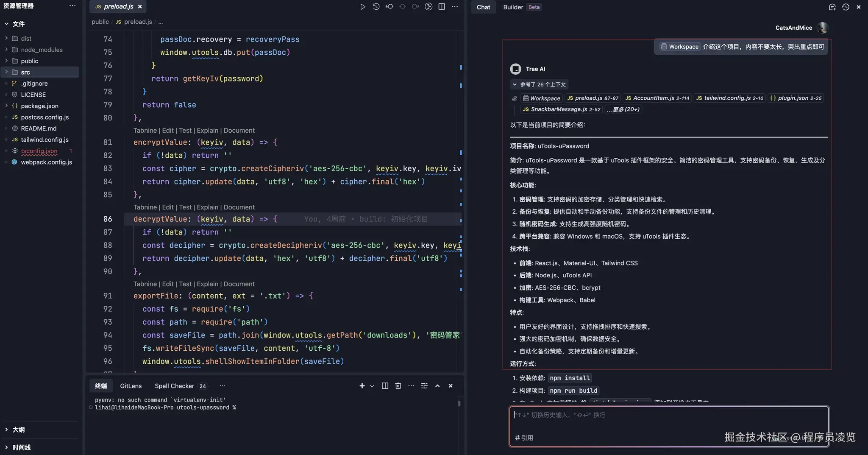Click the Tabnine Document lens above decryptValue
Image resolution: width=868 pixels, height=455 pixels.
pos(239,207)
